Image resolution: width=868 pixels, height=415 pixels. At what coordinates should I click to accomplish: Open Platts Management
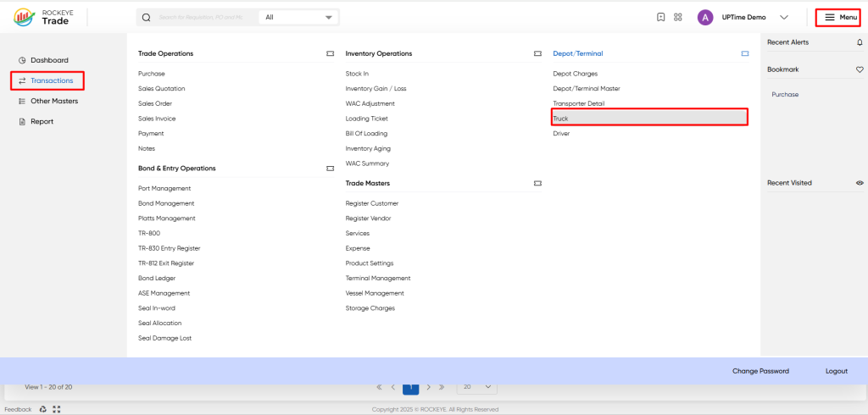pos(167,219)
